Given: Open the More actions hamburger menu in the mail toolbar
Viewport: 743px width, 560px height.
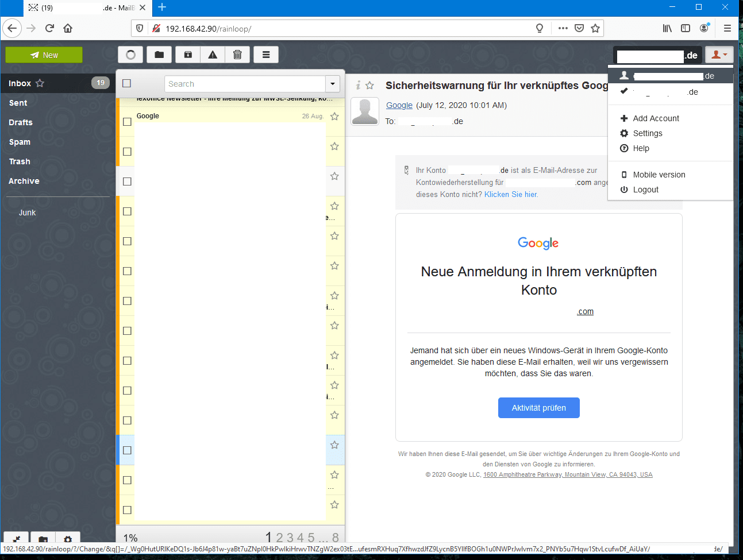Looking at the screenshot, I should pyautogui.click(x=266, y=55).
